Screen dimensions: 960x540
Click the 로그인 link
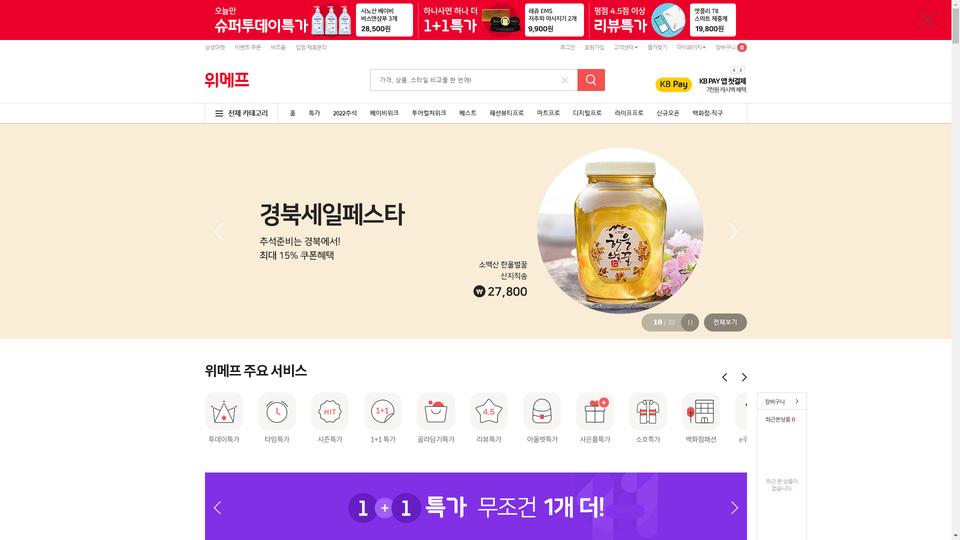(x=568, y=47)
